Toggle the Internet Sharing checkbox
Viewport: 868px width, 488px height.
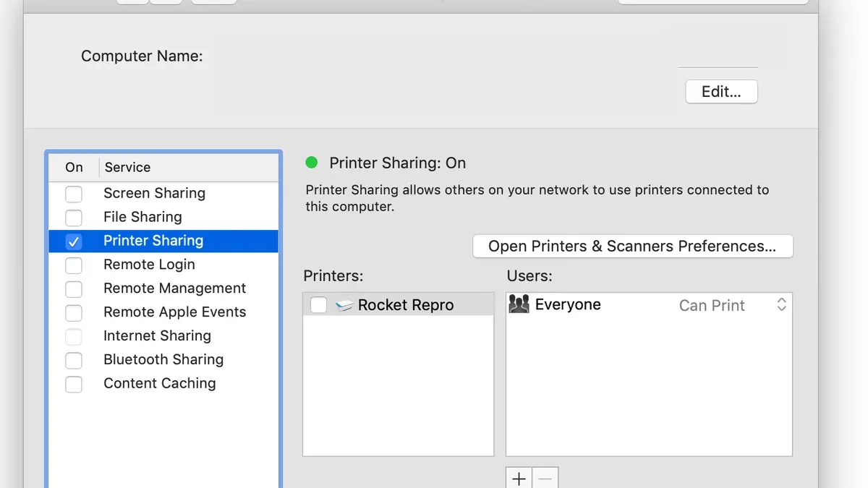coord(74,337)
